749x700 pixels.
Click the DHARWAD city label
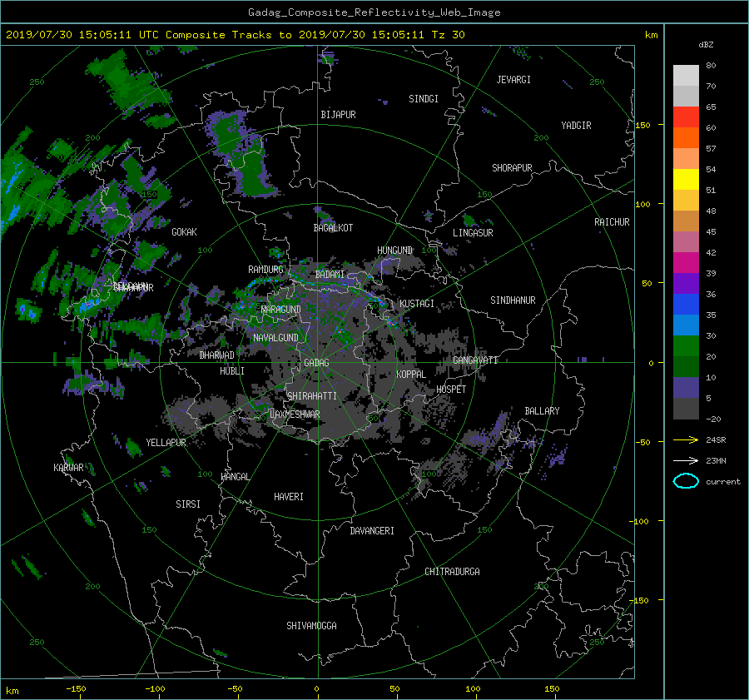coord(217,355)
